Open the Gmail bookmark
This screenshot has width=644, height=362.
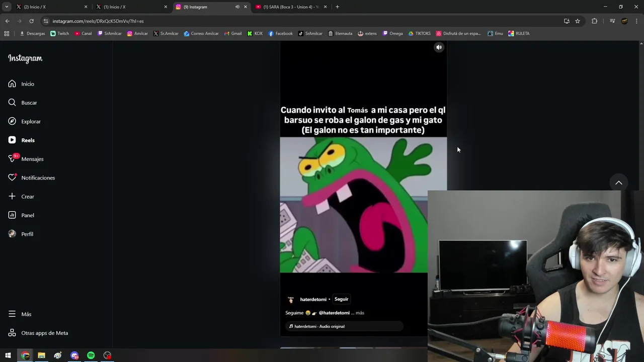tap(233, 34)
